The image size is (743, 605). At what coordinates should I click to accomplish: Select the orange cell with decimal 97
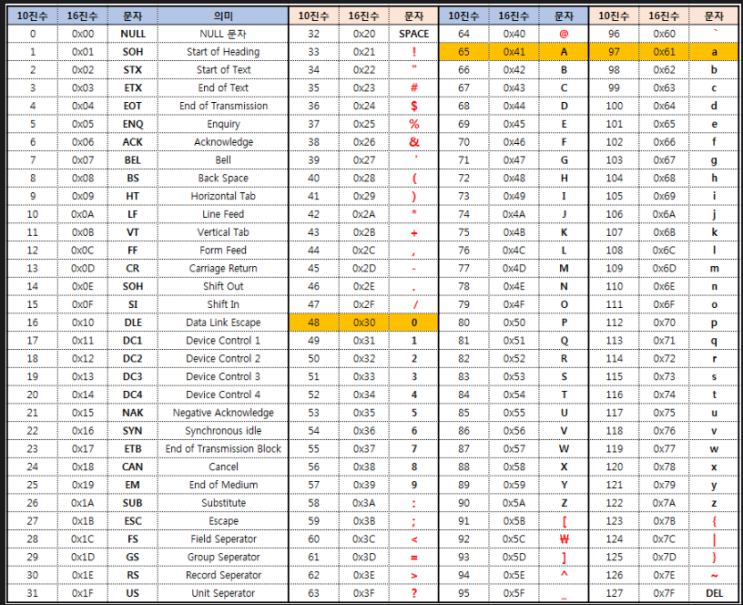(x=614, y=52)
